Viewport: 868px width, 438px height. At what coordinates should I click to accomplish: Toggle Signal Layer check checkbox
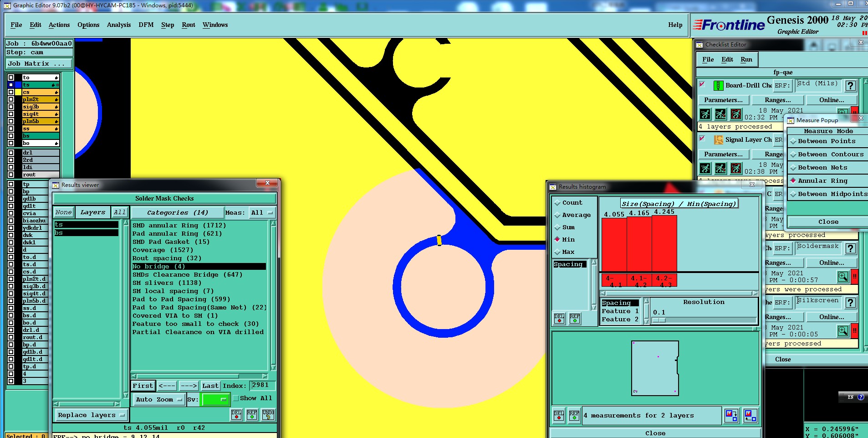(702, 139)
